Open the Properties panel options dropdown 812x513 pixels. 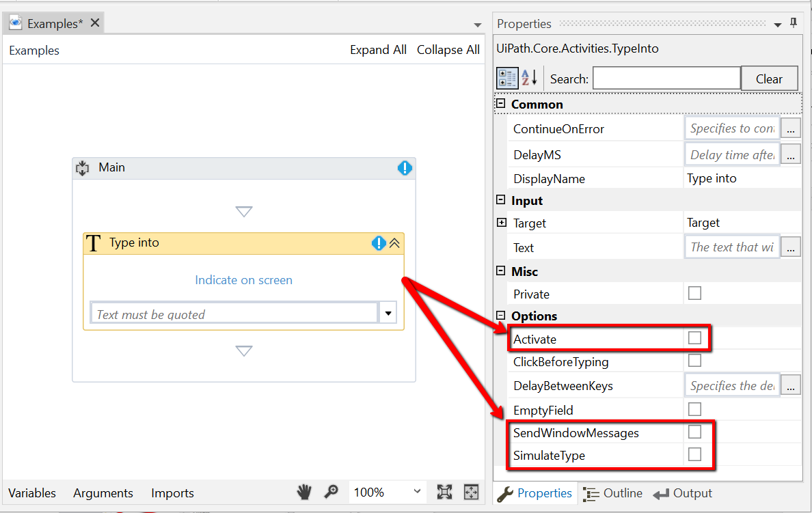[777, 25]
